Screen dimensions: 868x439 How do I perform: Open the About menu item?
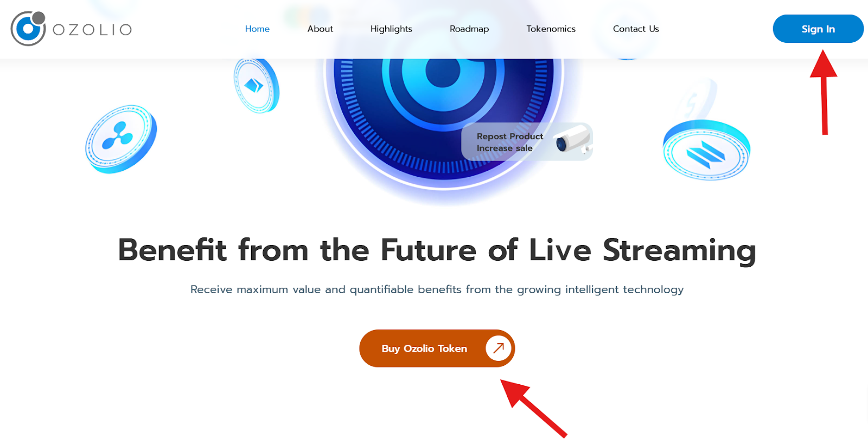pyautogui.click(x=320, y=29)
